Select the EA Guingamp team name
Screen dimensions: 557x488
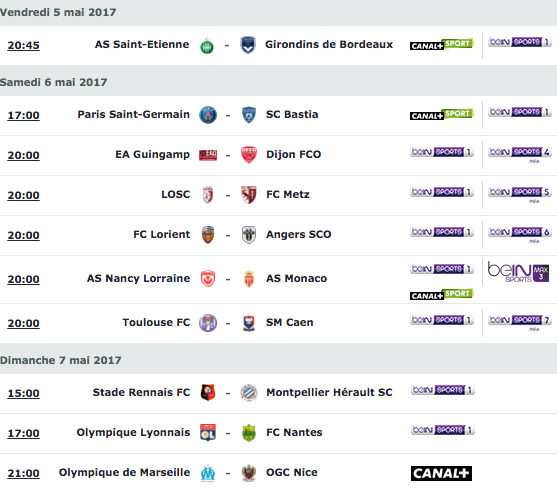click(x=152, y=154)
